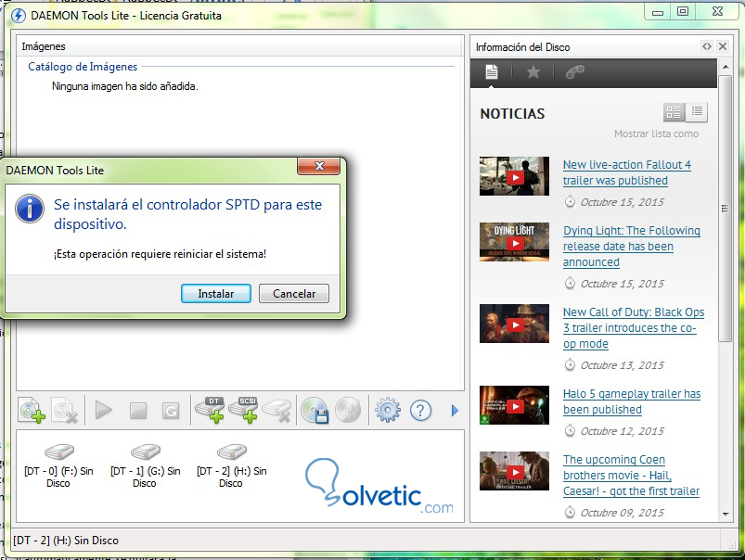Viewport: 745px width, 560px height.
Task: Open Dying Light: The Following news link
Action: pyautogui.click(x=632, y=246)
